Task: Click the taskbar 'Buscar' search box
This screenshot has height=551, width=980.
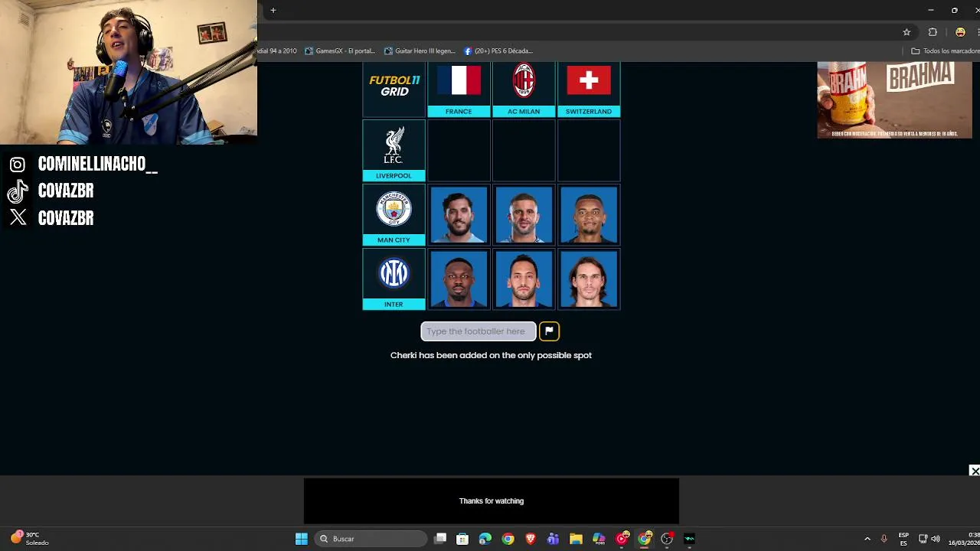Action: pyautogui.click(x=371, y=539)
